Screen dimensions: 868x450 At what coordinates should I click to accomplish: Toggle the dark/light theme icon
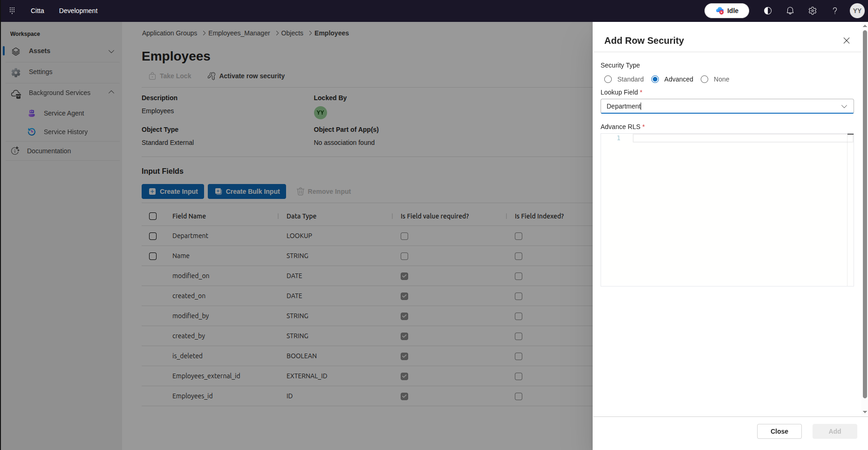point(768,11)
